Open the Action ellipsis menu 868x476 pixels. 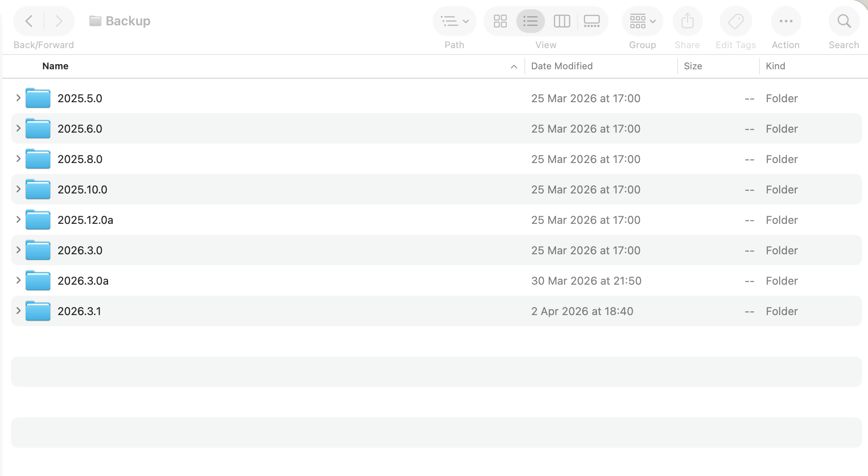coord(786,21)
